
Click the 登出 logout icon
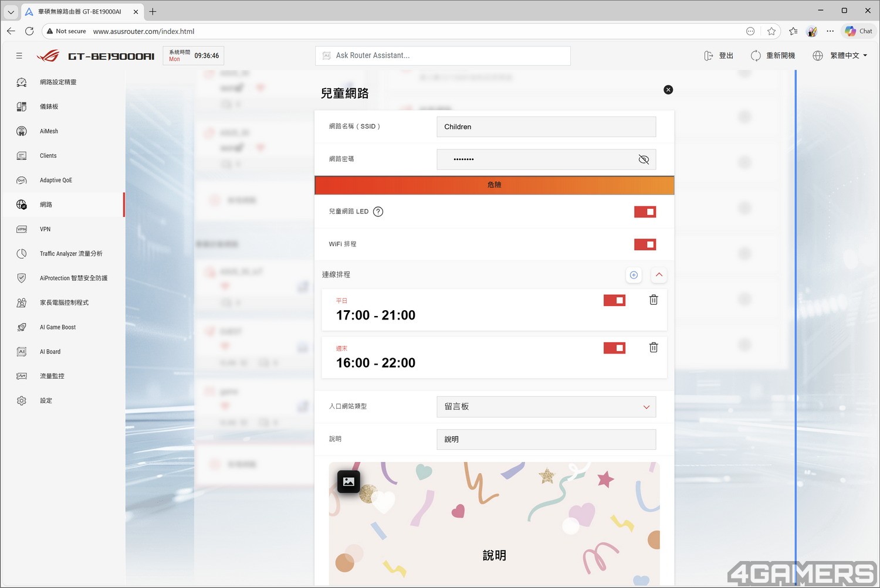[709, 56]
